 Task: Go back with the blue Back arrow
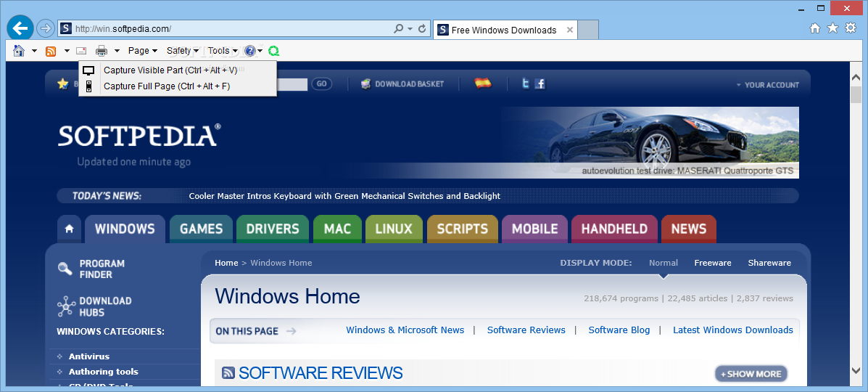[x=20, y=28]
